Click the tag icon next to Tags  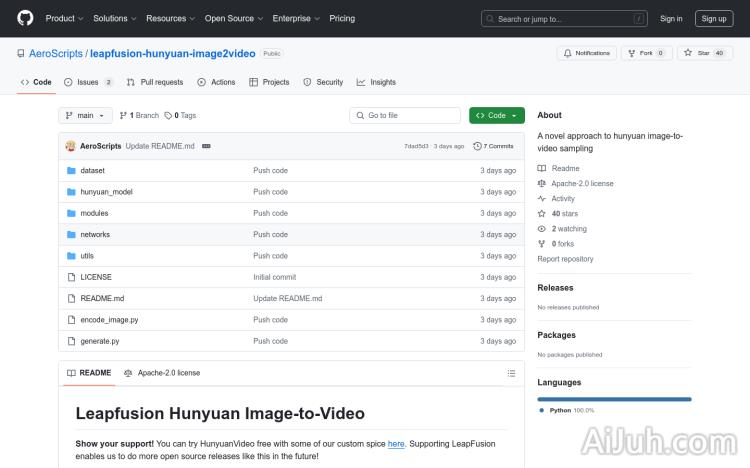pyautogui.click(x=168, y=116)
